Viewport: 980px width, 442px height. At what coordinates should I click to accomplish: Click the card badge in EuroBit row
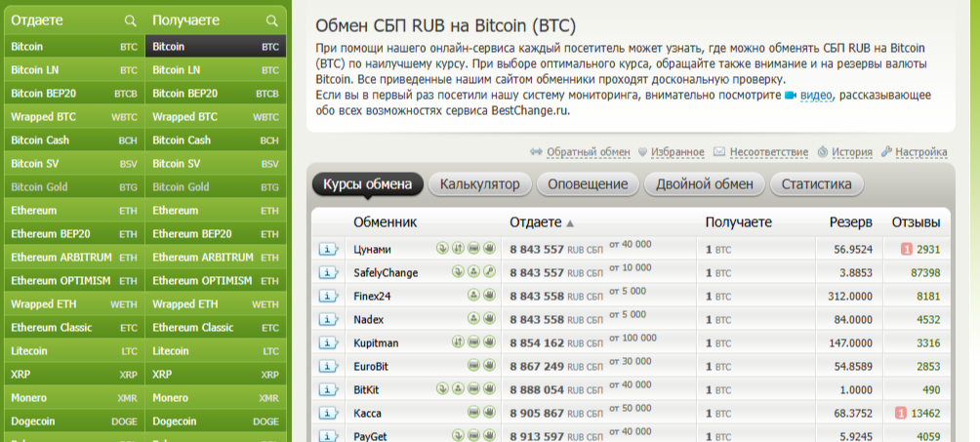(473, 366)
